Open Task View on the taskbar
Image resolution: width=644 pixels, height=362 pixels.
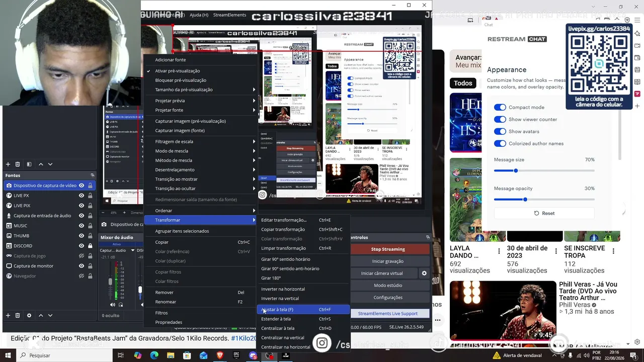tap(121, 355)
